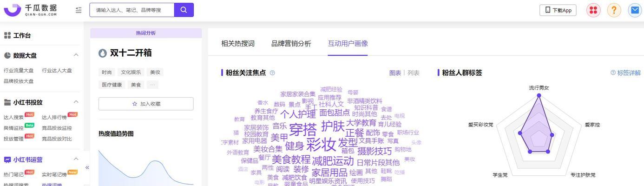Image resolution: width=644 pixels, height=186 pixels.
Task: Open the 标签详解 help link
Action: [x=629, y=73]
